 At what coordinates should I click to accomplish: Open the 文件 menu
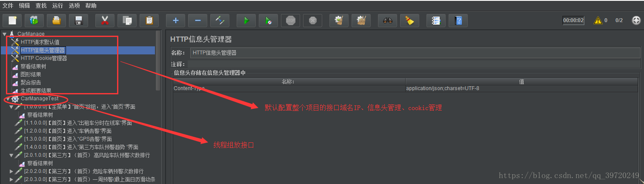click(x=8, y=6)
